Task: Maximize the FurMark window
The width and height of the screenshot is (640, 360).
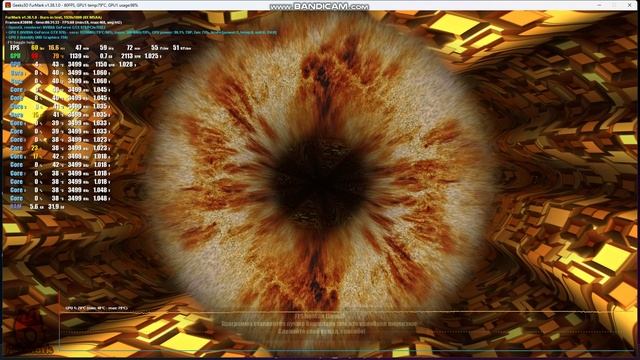Action: (615, 5)
